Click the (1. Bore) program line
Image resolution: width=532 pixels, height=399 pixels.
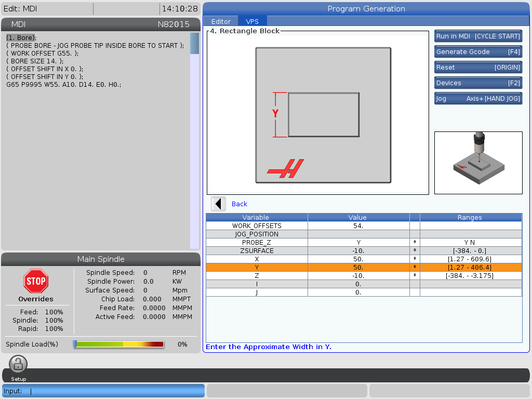[21, 37]
